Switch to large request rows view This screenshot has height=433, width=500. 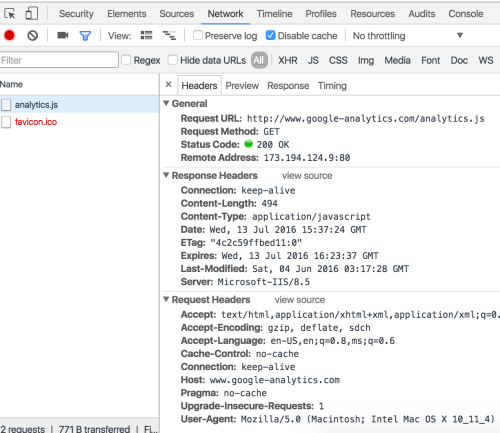pyautogui.click(x=146, y=35)
